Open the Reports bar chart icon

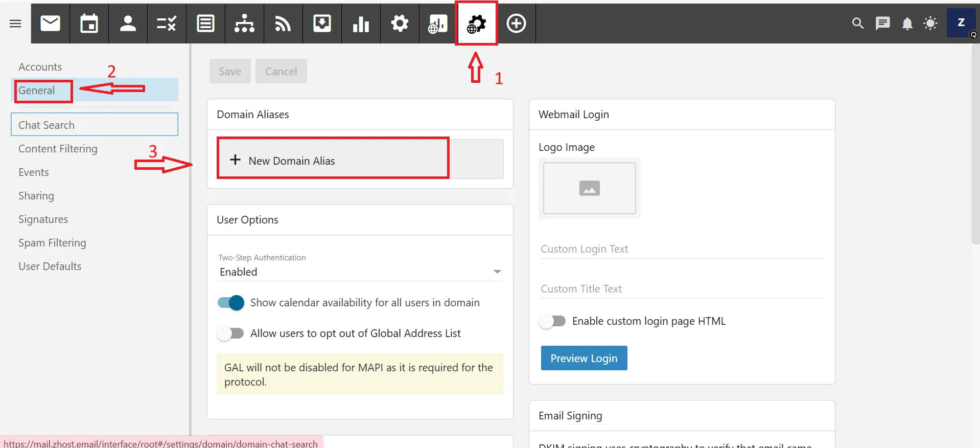361,24
